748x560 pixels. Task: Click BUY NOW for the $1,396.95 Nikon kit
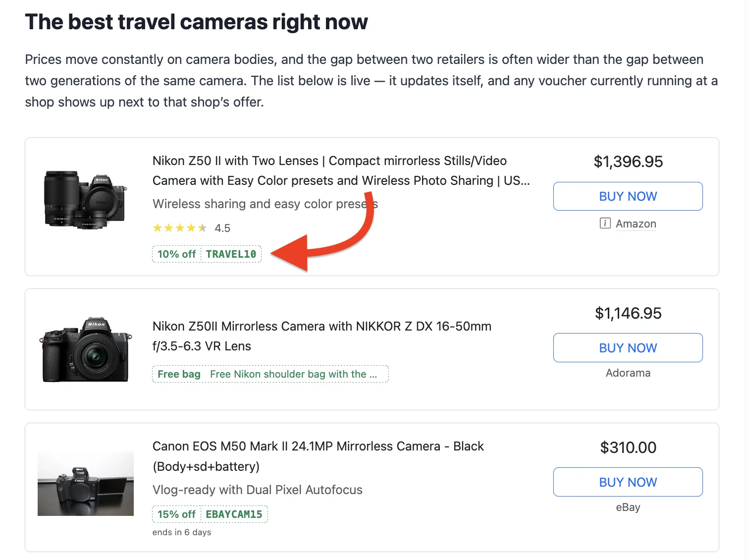(x=628, y=196)
